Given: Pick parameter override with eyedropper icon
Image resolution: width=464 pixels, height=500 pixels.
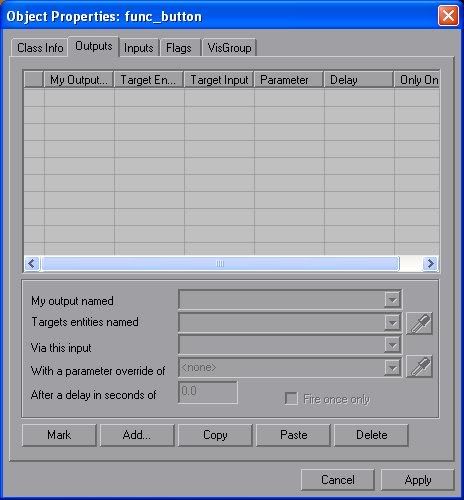Looking at the screenshot, I should pos(419,367).
